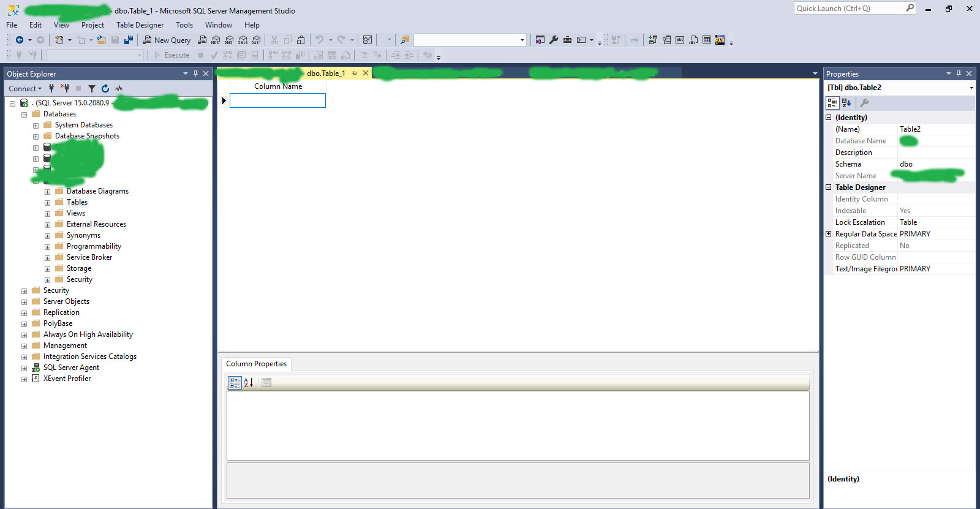980x509 pixels.
Task: Click the New Query toolbar button
Action: [x=167, y=40]
